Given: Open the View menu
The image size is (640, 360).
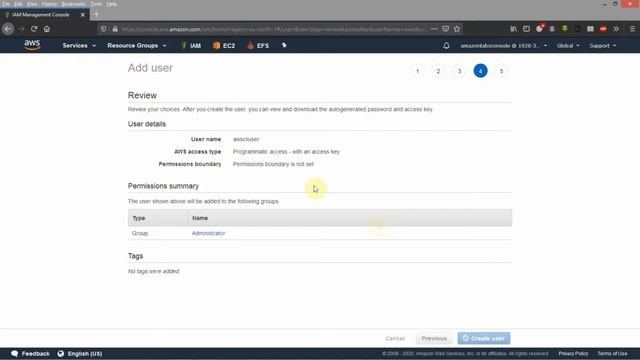Looking at the screenshot, I should click(32, 4).
